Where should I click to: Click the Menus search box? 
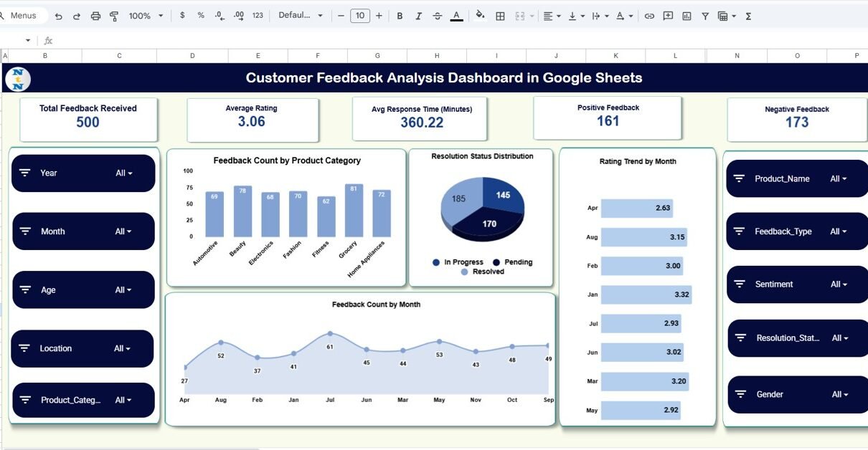coord(24,16)
